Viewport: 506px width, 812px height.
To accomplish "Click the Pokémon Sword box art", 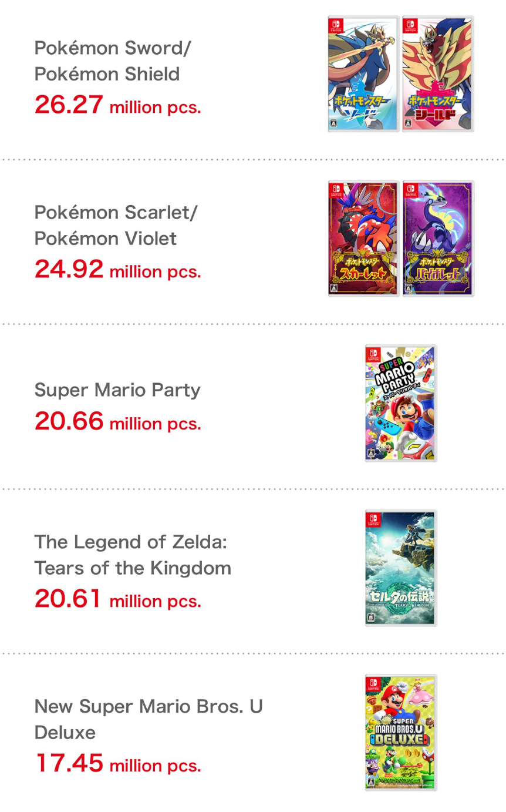I will (364, 74).
